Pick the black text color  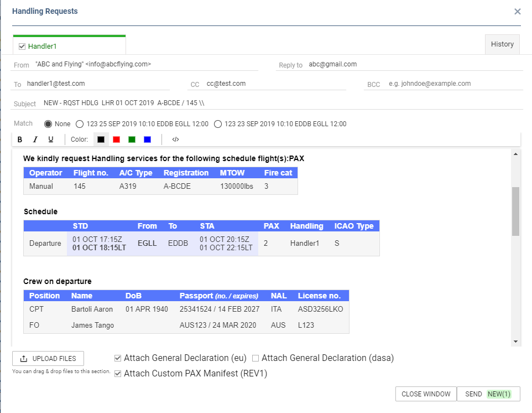101,140
